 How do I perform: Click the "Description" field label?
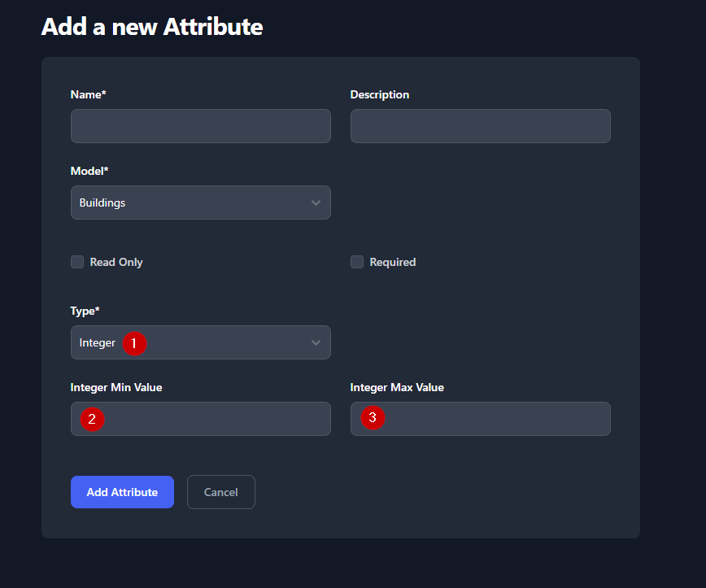(x=380, y=94)
